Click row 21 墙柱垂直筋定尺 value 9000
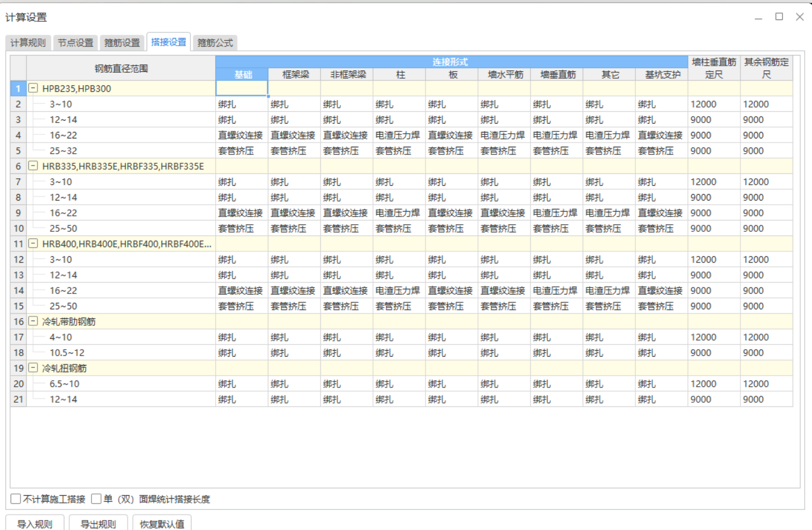This screenshot has width=812, height=530. 714,399
